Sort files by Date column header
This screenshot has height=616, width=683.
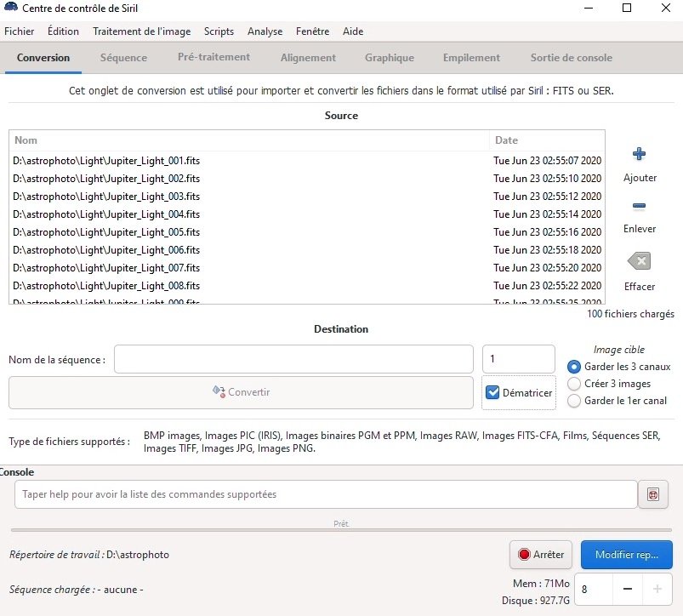coord(547,140)
